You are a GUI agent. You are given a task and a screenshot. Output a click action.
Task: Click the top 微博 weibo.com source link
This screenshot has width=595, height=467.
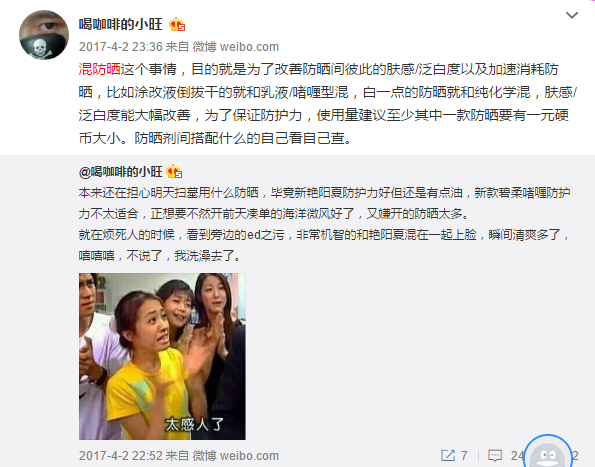click(x=236, y=47)
